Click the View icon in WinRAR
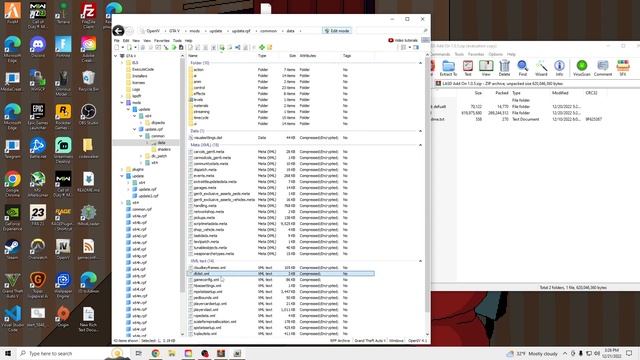640x360 pixels. 486,68
